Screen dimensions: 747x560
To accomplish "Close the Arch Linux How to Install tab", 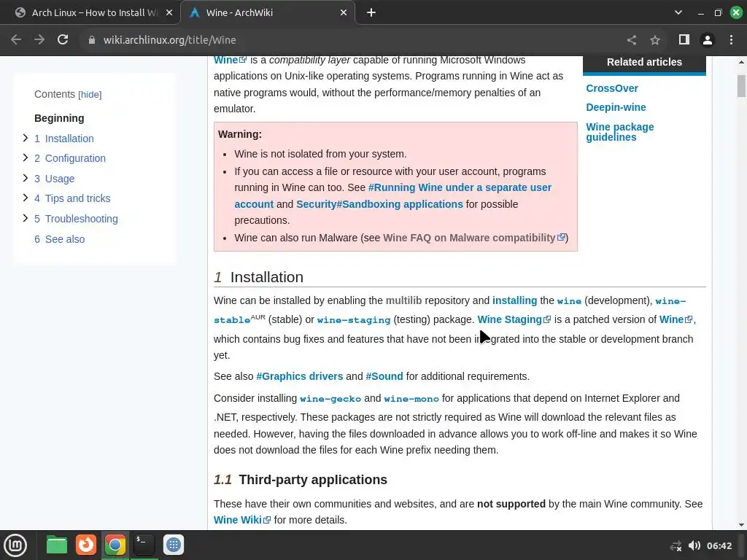I will point(169,13).
